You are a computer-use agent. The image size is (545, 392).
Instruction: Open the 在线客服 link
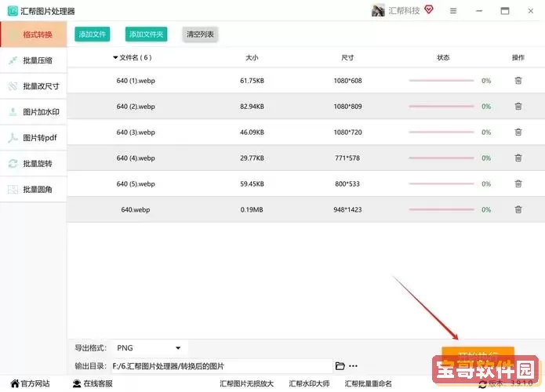click(x=98, y=383)
